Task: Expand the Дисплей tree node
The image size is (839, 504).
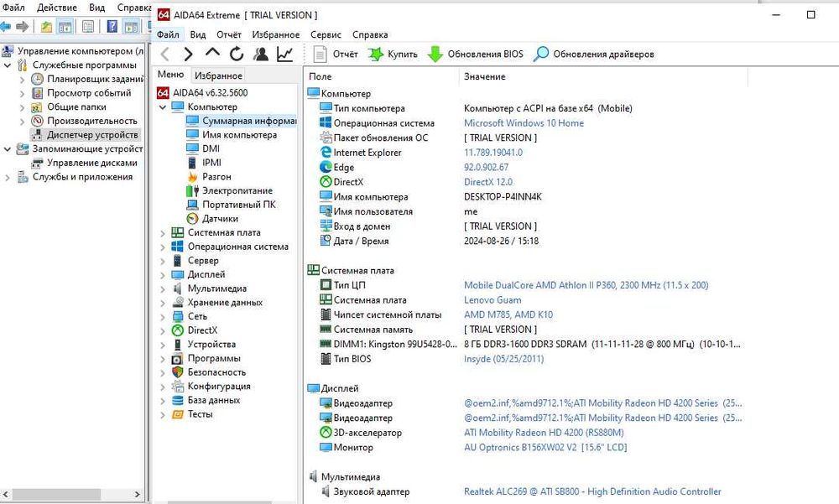Action: click(163, 274)
